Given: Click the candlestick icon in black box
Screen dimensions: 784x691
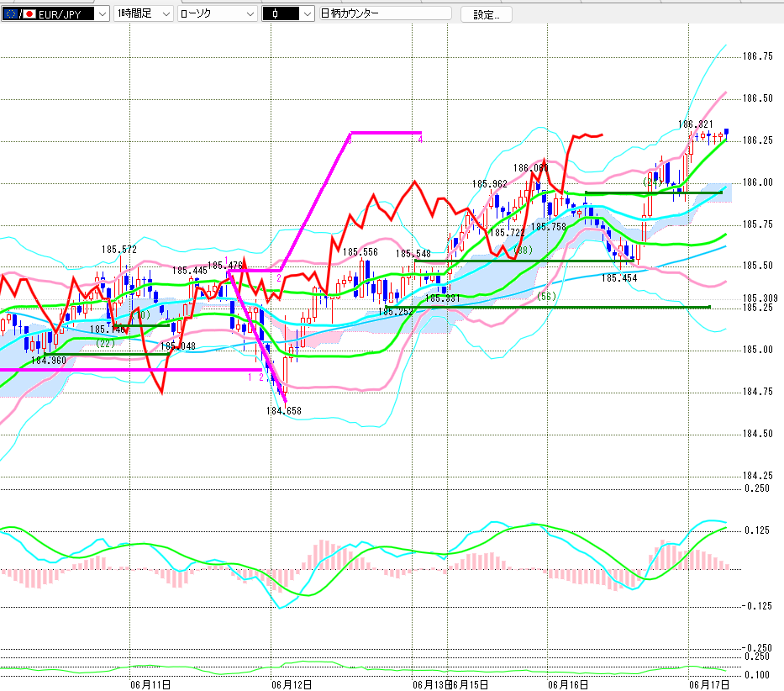Looking at the screenshot, I should 275,14.
